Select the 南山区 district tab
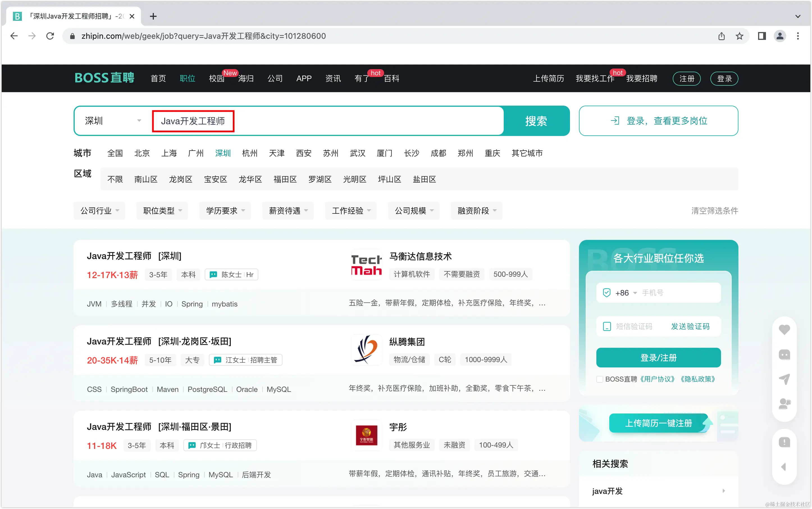The image size is (812, 509). click(x=146, y=179)
